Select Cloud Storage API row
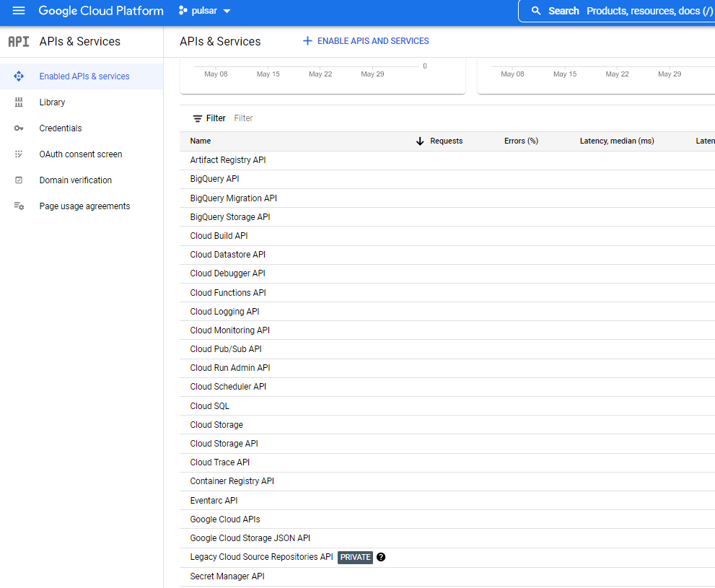The height and width of the screenshot is (588, 715). pos(447,444)
